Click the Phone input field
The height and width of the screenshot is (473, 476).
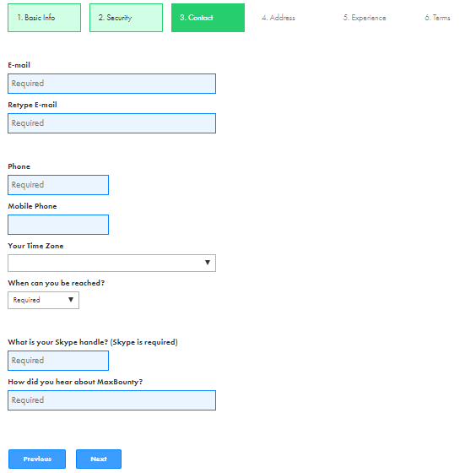[58, 185]
